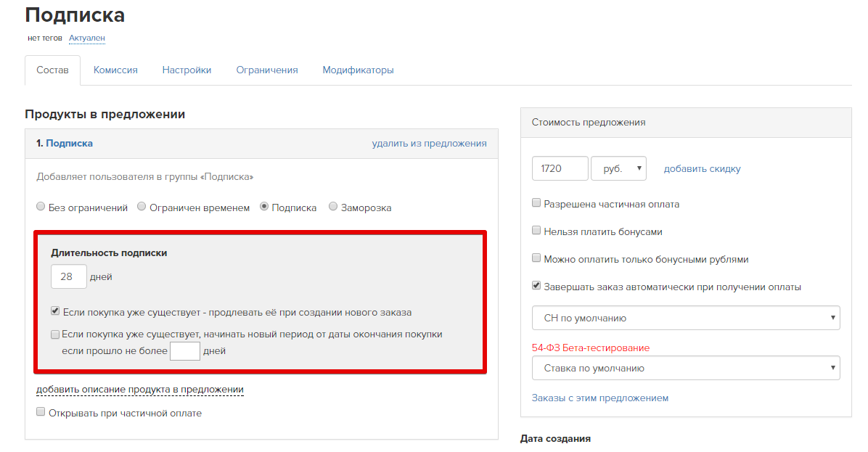This screenshot has width=868, height=452.
Task: Select the Подписка radio option
Action: [x=264, y=206]
